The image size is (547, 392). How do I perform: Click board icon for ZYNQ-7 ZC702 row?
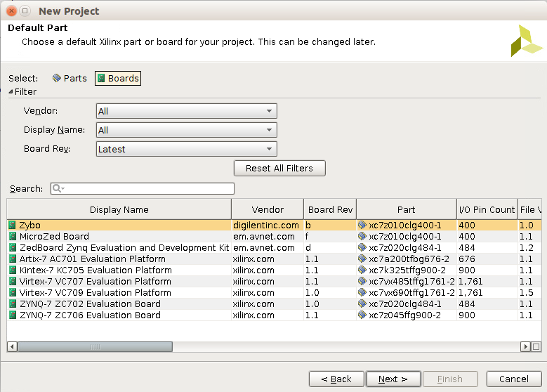coord(13,303)
